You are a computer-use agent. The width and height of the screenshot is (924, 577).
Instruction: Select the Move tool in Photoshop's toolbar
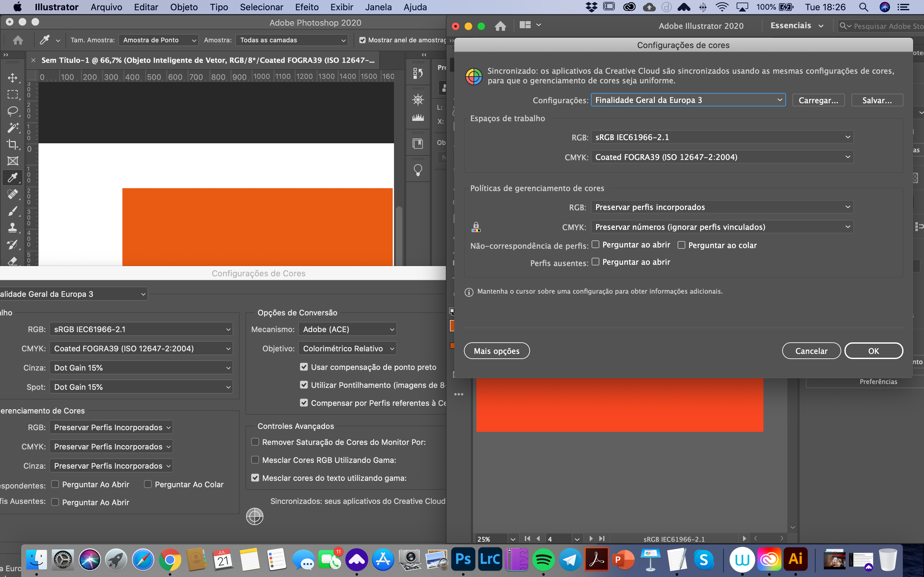(x=13, y=78)
